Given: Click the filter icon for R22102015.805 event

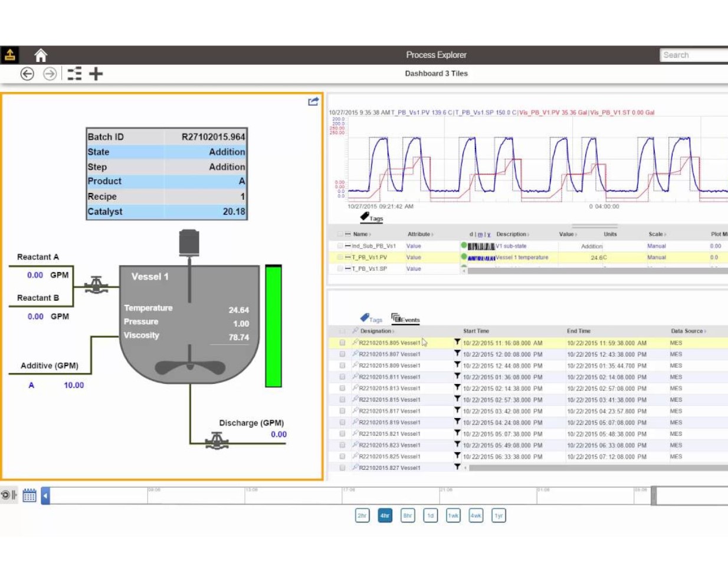Looking at the screenshot, I should coord(457,343).
